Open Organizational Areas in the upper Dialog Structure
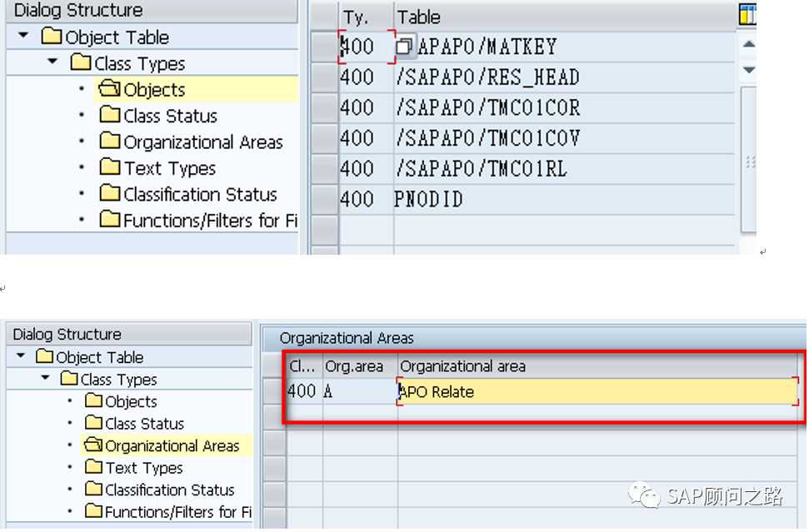This screenshot has height=532, width=809. coord(202,142)
